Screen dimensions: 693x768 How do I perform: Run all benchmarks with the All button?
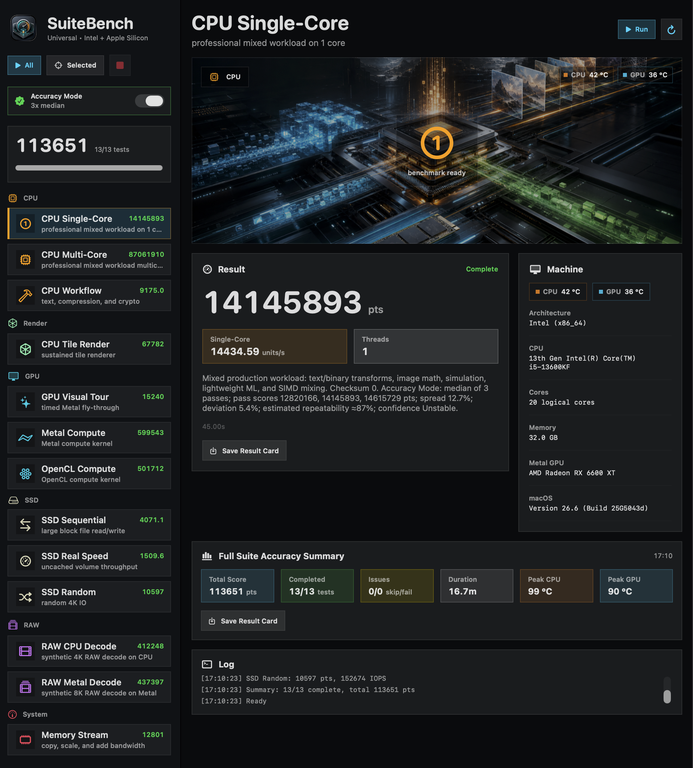[24, 65]
